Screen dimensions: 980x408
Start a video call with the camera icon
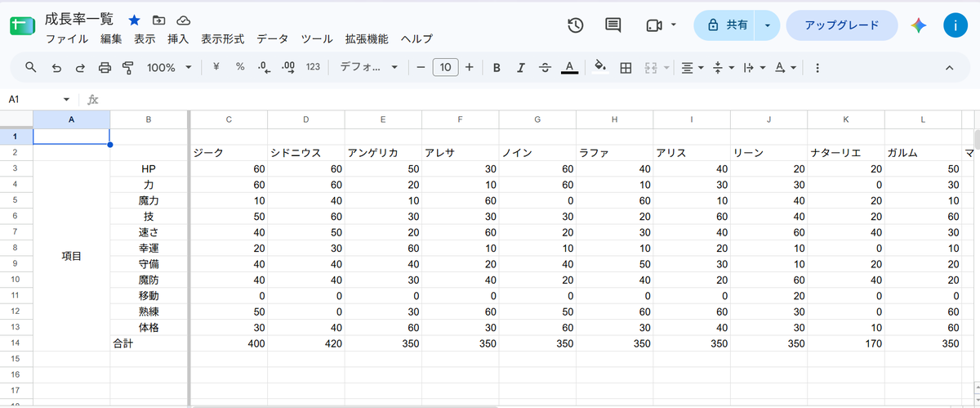click(653, 25)
